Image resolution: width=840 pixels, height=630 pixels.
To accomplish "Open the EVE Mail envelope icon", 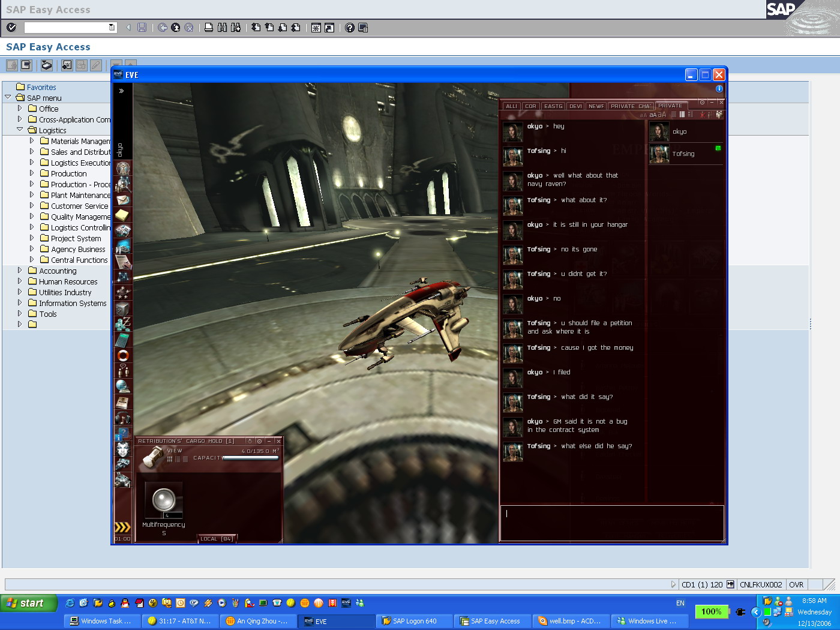I will (x=123, y=200).
